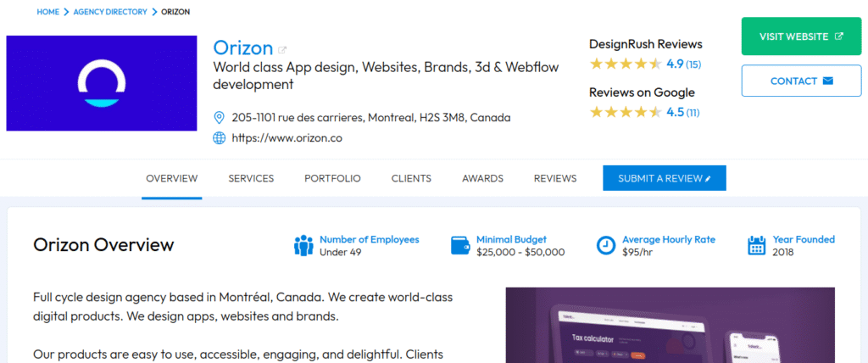Screen dimensions: 868x363
Task: Open the Overview tab
Action: [x=172, y=178]
